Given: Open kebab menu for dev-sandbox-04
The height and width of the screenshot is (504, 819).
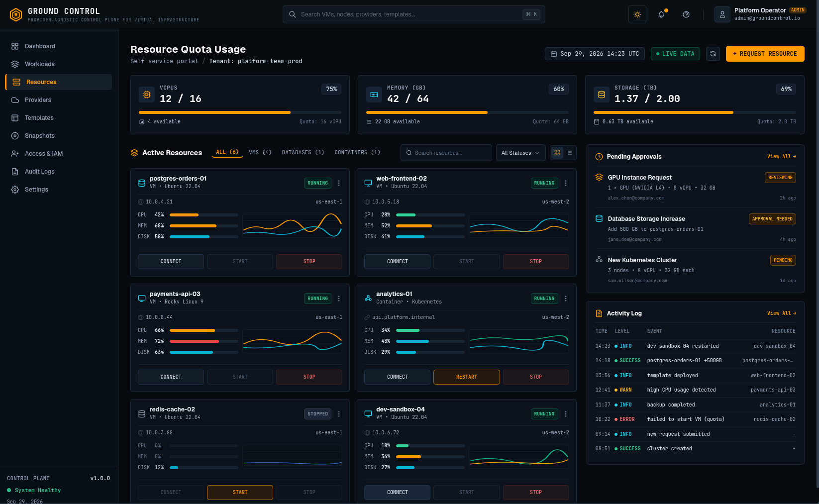Looking at the screenshot, I should 566,414.
